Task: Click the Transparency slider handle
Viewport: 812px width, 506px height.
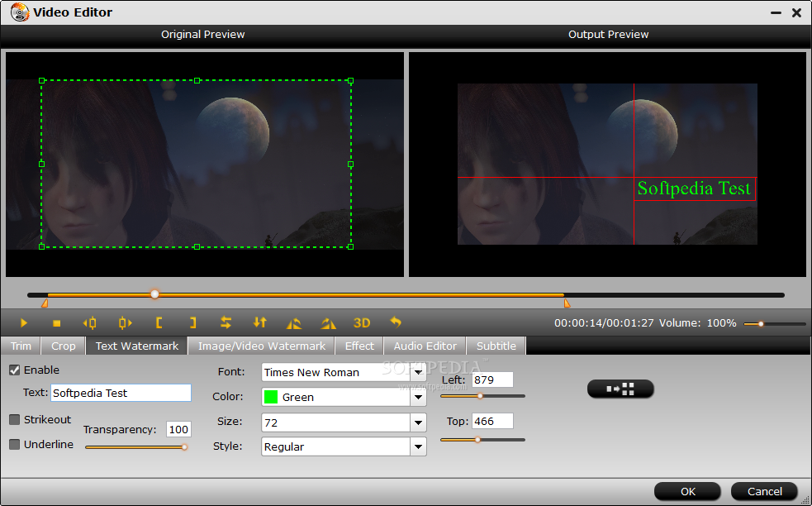Action: (184, 447)
